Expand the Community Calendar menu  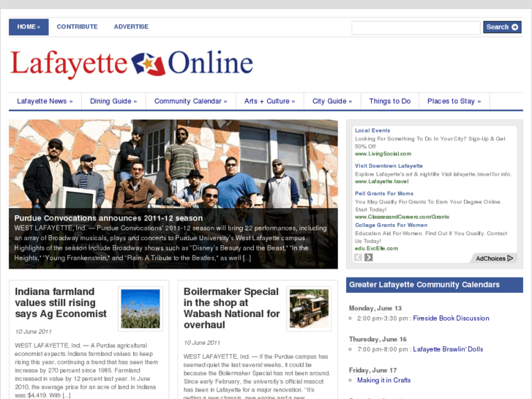click(191, 101)
